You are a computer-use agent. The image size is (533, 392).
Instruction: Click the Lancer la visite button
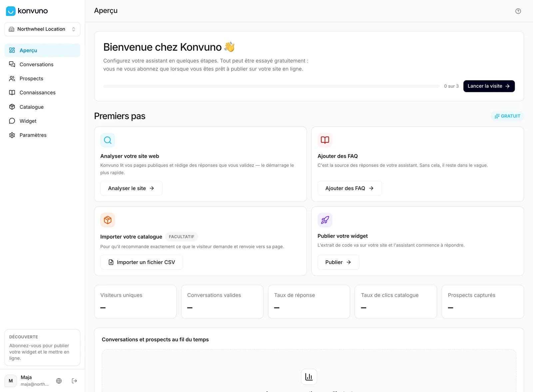pyautogui.click(x=489, y=86)
